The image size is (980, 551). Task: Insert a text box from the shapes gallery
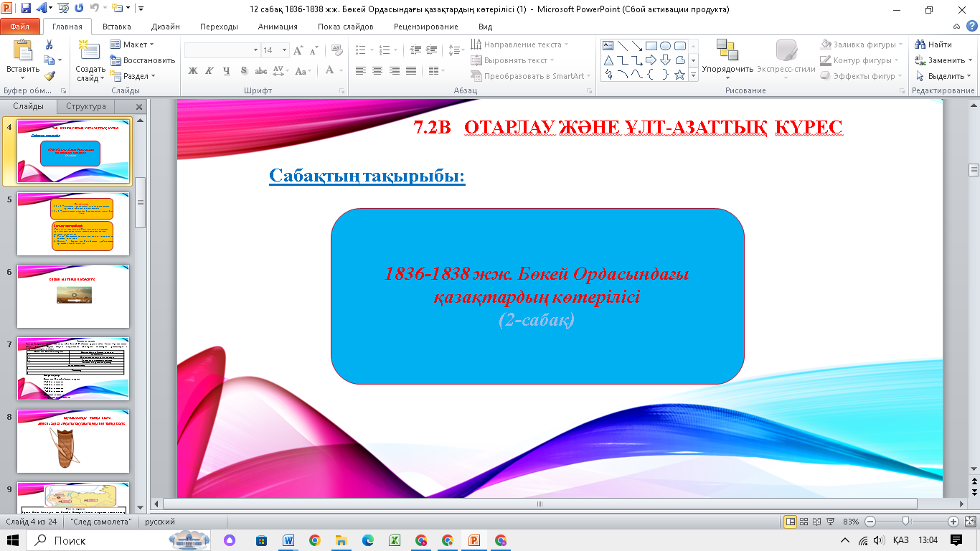pyautogui.click(x=609, y=46)
